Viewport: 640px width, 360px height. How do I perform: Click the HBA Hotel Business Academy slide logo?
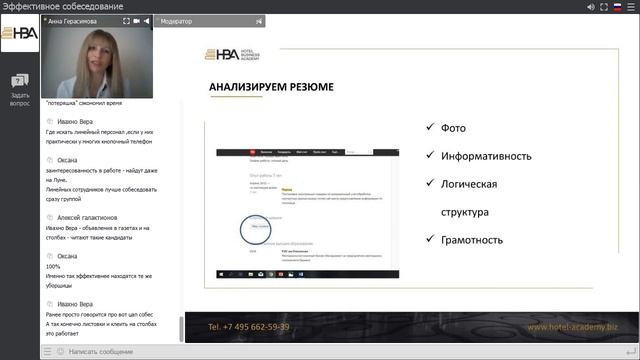pyautogui.click(x=232, y=54)
